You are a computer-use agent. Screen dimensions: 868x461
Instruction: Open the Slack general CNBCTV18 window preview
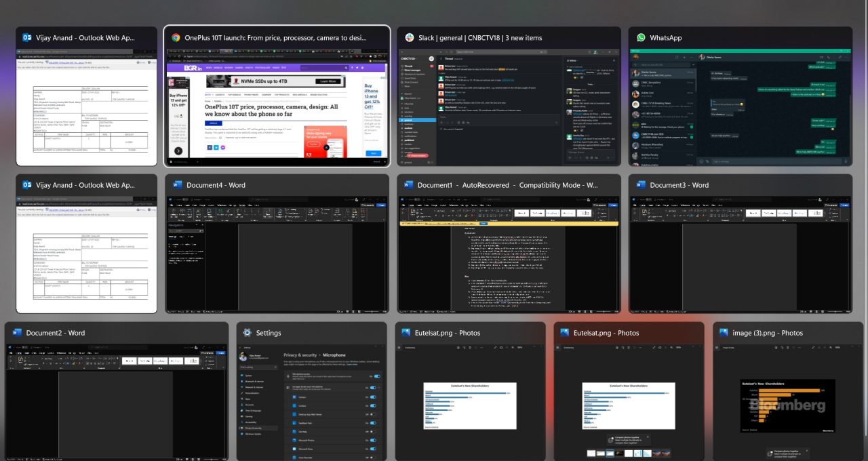509,108
